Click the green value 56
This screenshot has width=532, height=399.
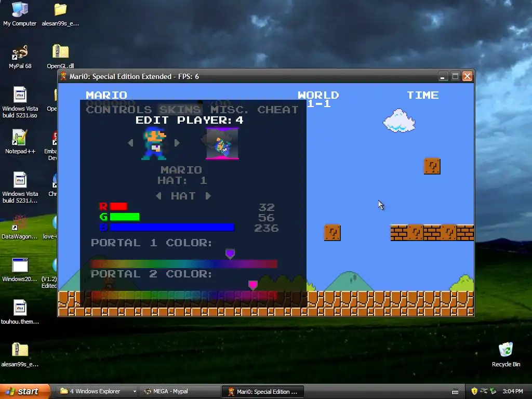(267, 218)
